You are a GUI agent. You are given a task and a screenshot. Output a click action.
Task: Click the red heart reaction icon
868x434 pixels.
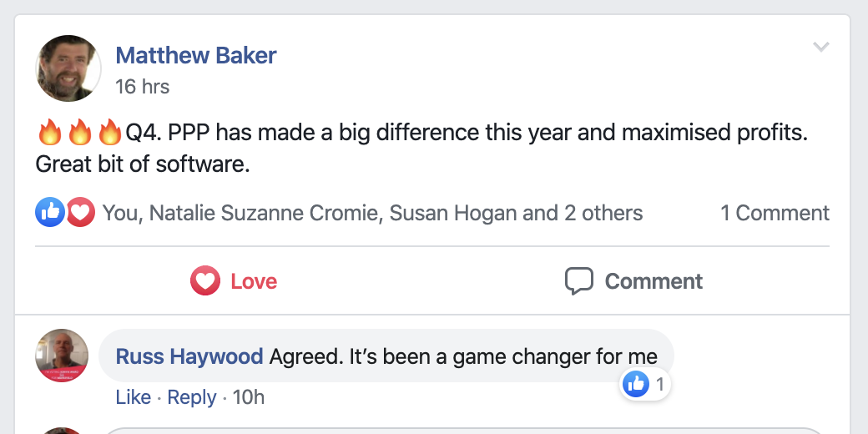click(81, 213)
